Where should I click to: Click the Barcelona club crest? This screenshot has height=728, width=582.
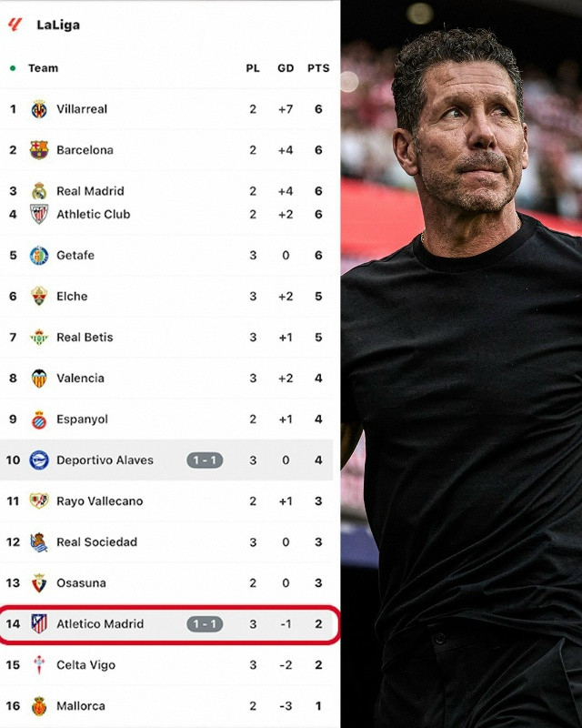point(39,150)
